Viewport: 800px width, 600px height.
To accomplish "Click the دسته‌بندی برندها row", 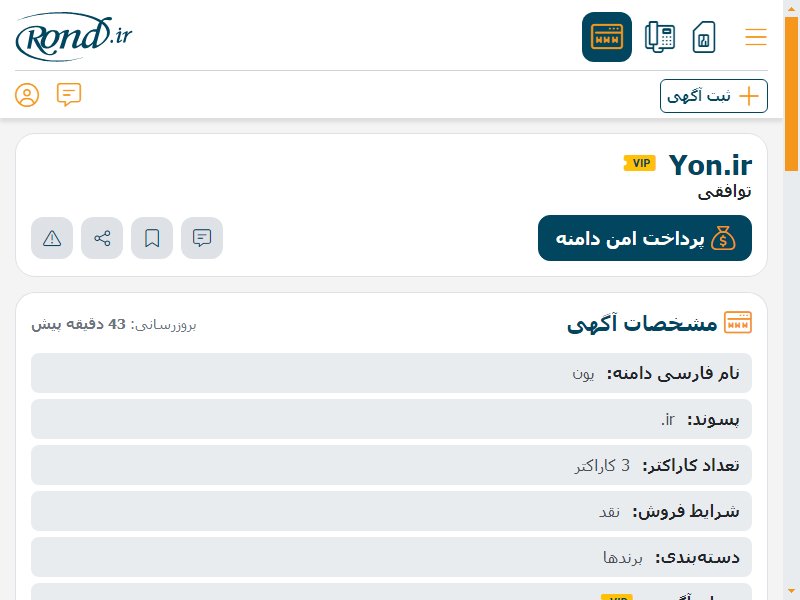I will pyautogui.click(x=391, y=557).
